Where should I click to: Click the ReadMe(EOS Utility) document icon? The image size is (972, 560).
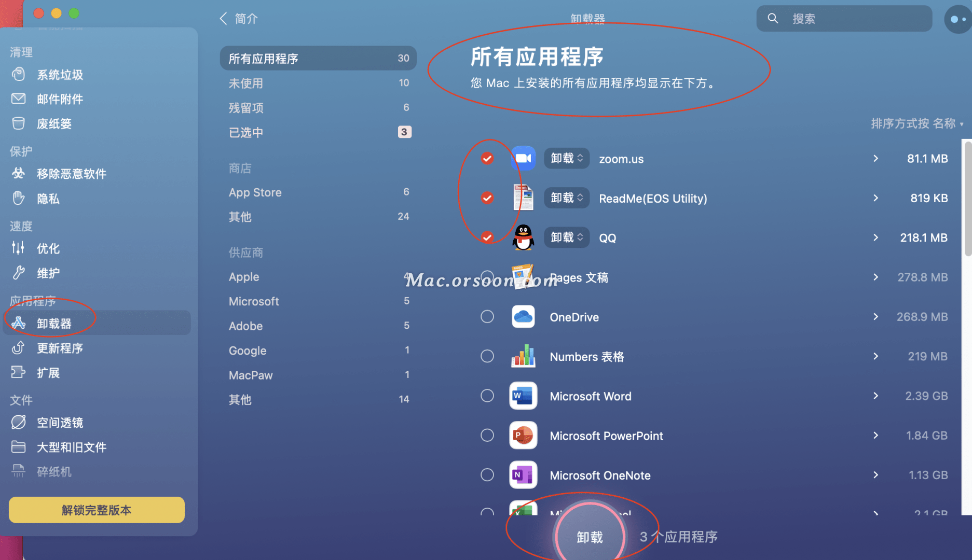523,198
